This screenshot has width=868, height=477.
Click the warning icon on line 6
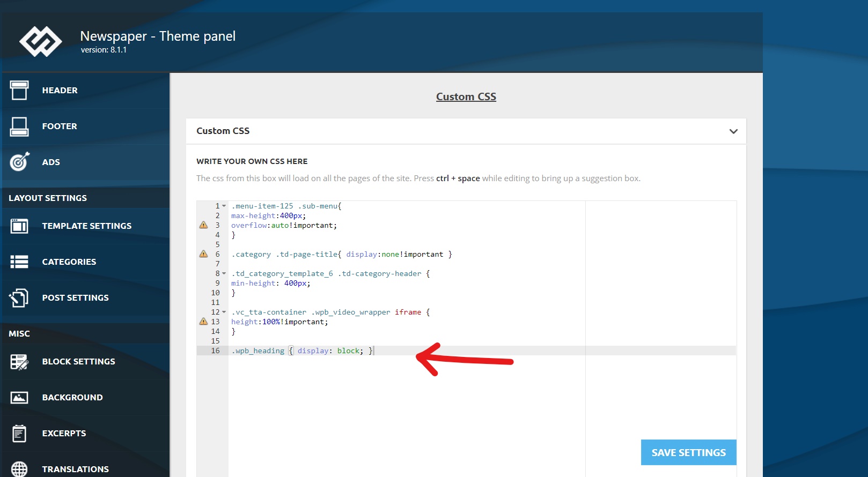coord(203,254)
